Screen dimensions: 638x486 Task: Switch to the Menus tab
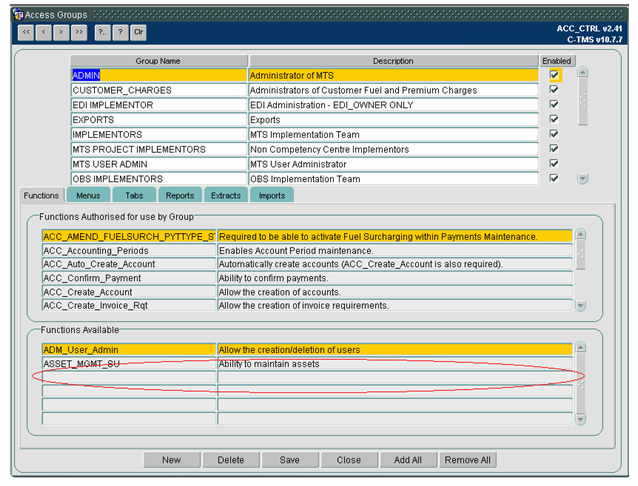[88, 195]
